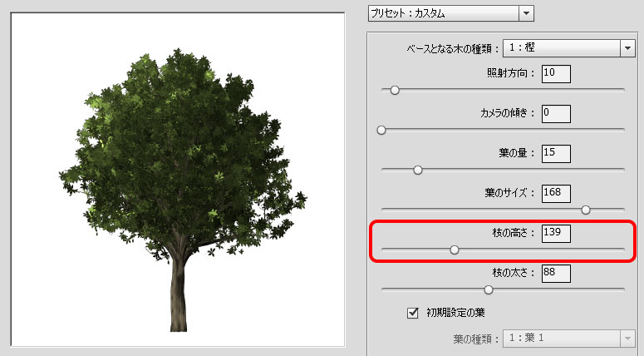Click the 照射方向 slider handle
The width and height of the screenshot is (644, 356).
click(395, 90)
